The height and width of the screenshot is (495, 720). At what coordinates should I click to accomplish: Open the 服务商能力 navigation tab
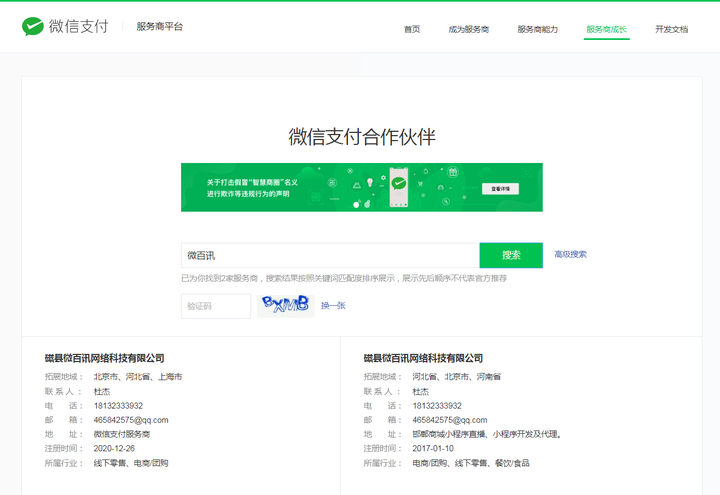pyautogui.click(x=537, y=29)
